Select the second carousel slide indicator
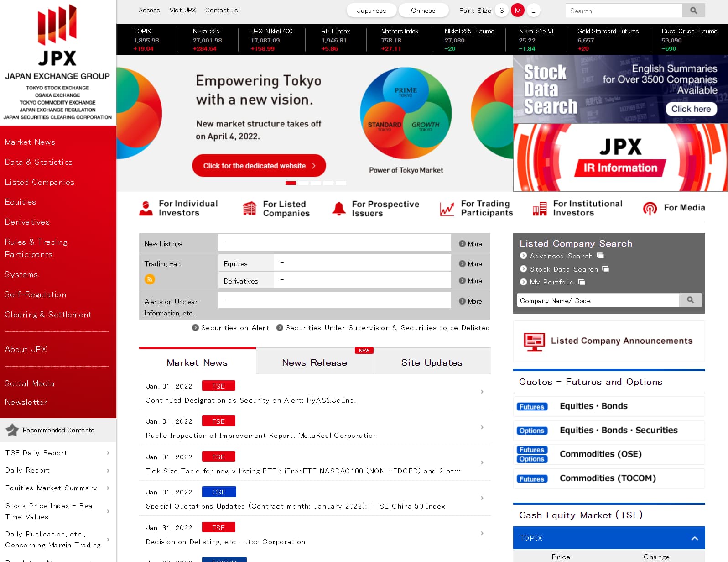This screenshot has width=728, height=562. click(x=303, y=183)
